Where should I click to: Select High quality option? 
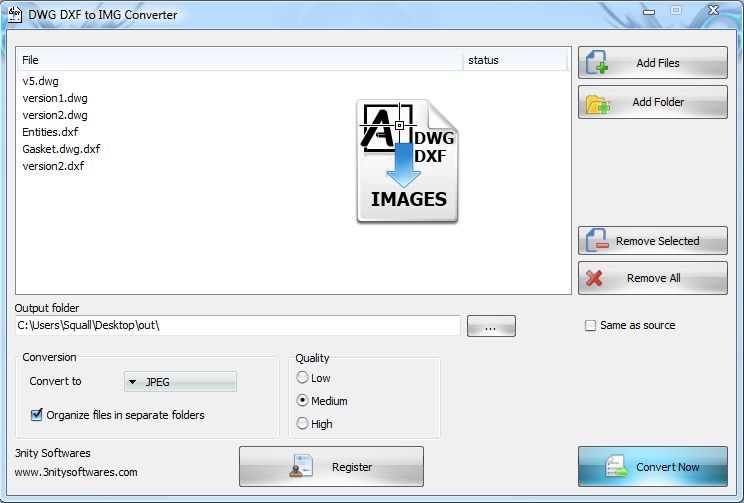tap(303, 424)
